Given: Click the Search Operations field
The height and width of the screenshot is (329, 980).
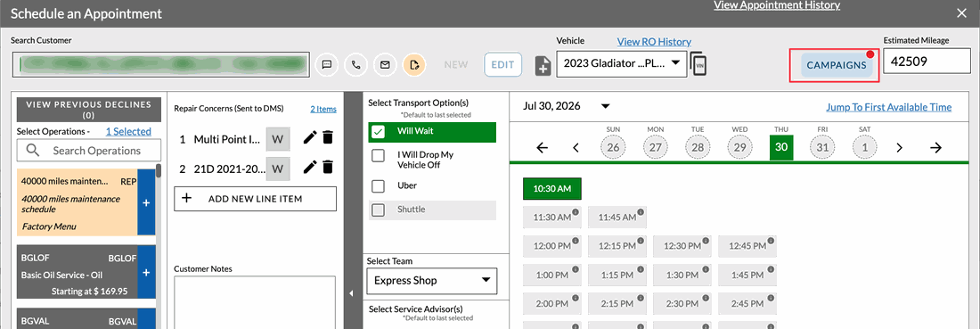Looking at the screenshot, I should (x=89, y=150).
